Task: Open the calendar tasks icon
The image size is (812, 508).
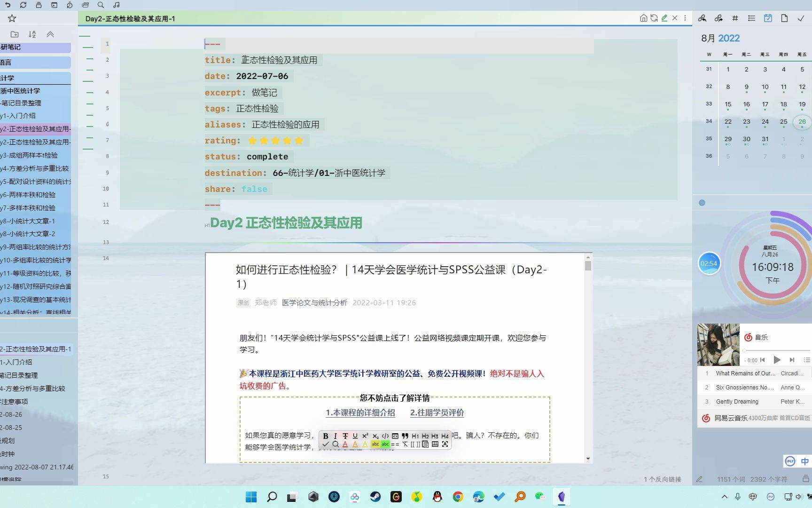Action: click(x=768, y=18)
